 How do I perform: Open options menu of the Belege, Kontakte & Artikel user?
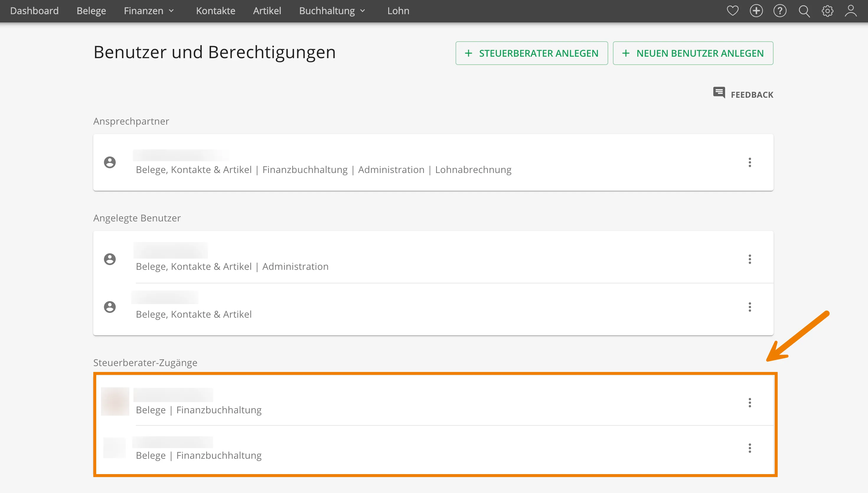(750, 307)
